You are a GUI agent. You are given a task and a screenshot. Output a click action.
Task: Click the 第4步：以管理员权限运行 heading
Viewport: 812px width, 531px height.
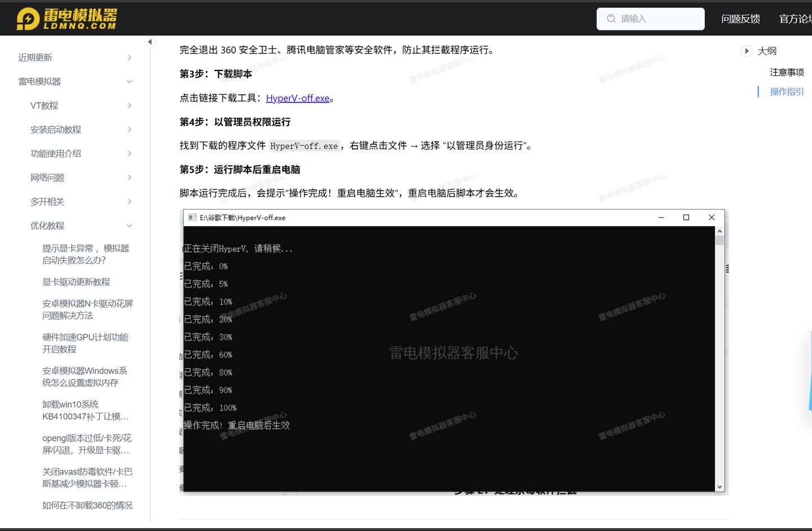(235, 122)
